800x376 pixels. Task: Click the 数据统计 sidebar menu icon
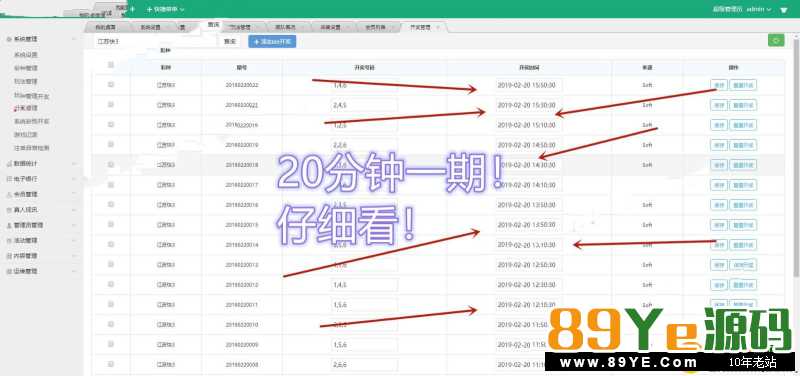coord(9,164)
